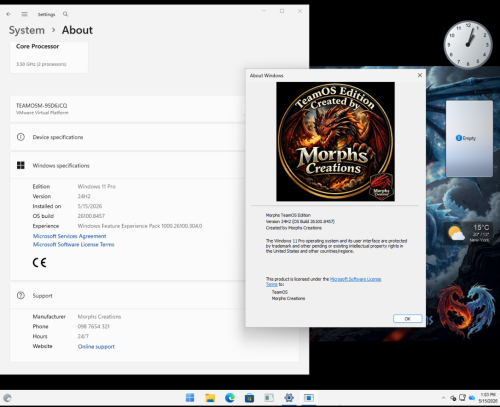Open the hamburger navigation menu
The width and height of the screenshot is (500, 407).
[x=24, y=14]
